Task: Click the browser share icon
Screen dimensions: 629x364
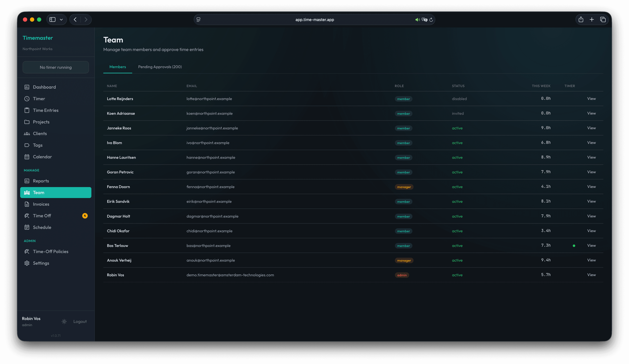Action: click(x=581, y=19)
